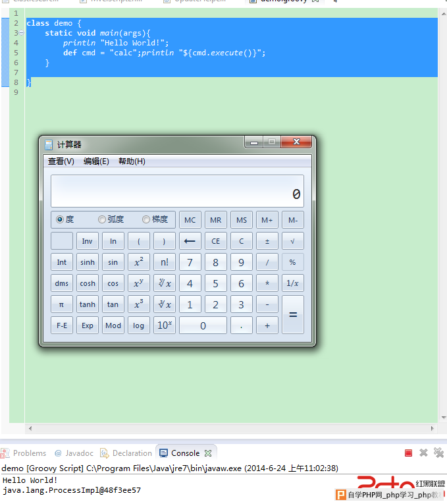This screenshot has width=447, height=504.
Task: Click the equals key
Action: click(293, 315)
